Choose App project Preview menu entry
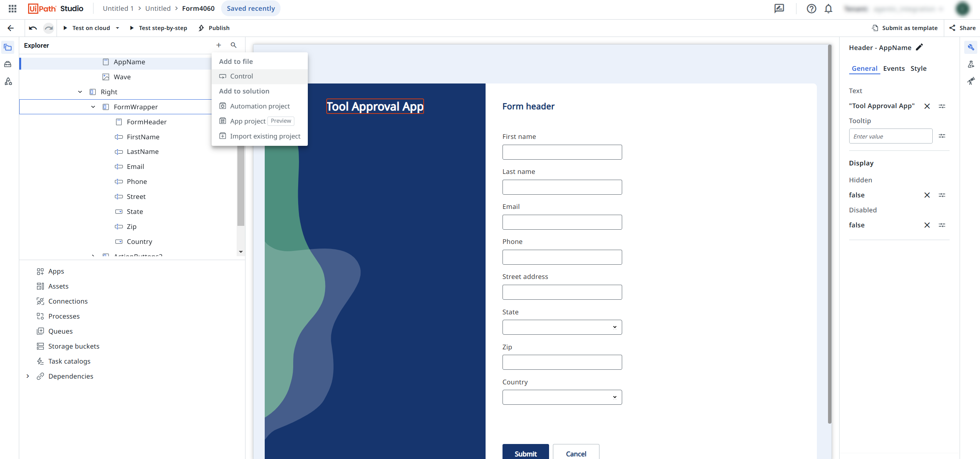 click(x=259, y=121)
